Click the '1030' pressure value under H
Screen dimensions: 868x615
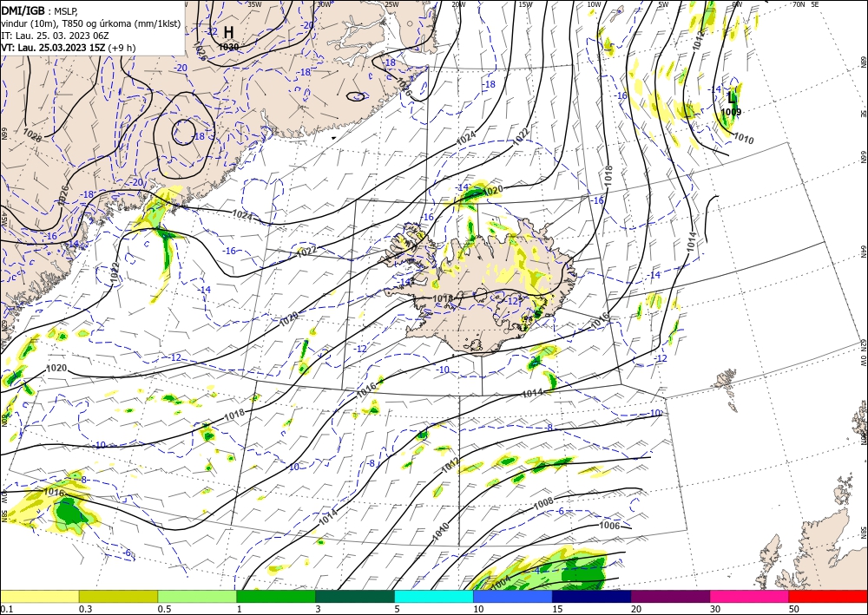pos(228,47)
